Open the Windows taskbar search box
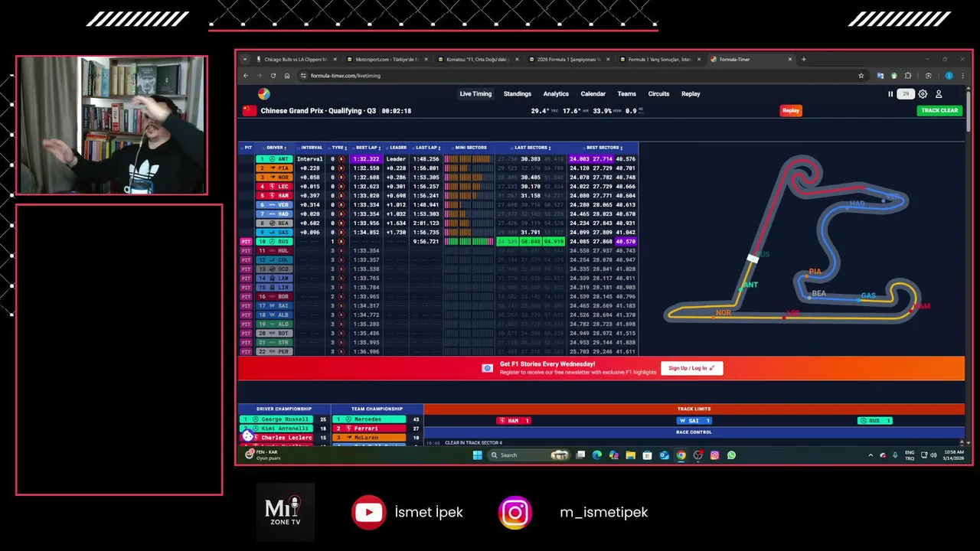 point(531,455)
